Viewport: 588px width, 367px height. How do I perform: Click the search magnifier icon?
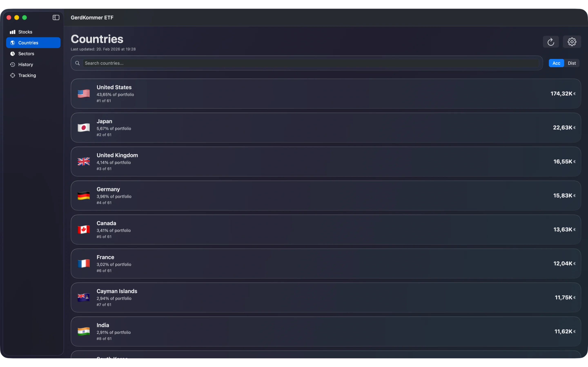(x=77, y=63)
